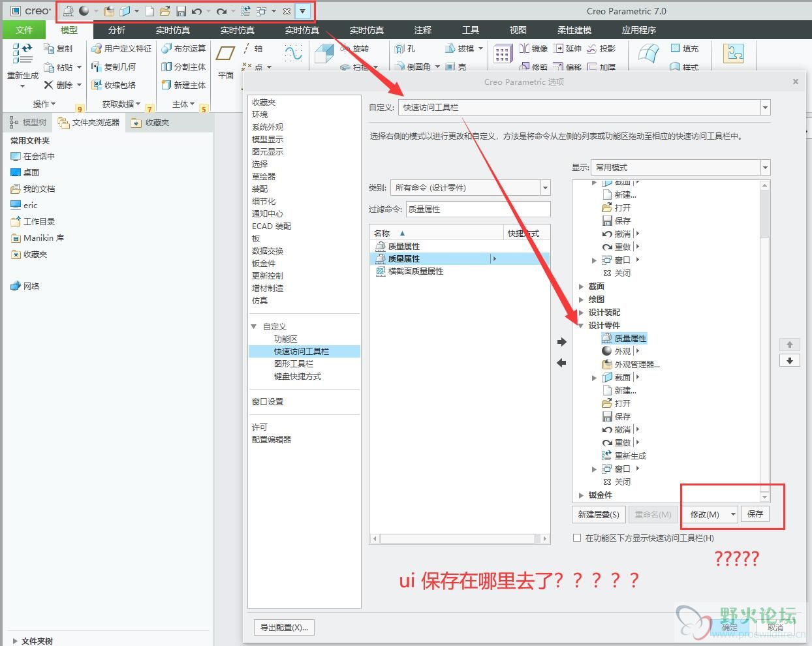
Task: Expand the 操作 ribbon group menu
Action: click(x=44, y=104)
